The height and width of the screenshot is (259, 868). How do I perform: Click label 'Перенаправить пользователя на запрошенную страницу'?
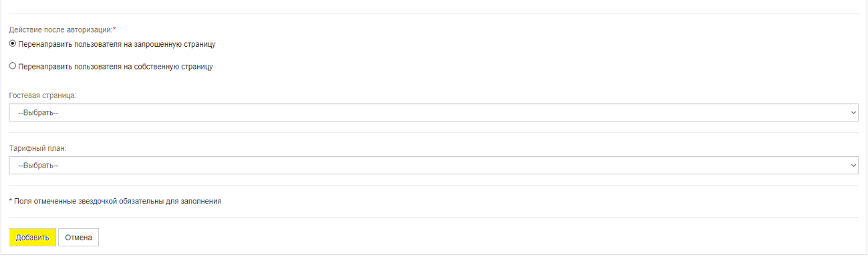click(x=117, y=45)
